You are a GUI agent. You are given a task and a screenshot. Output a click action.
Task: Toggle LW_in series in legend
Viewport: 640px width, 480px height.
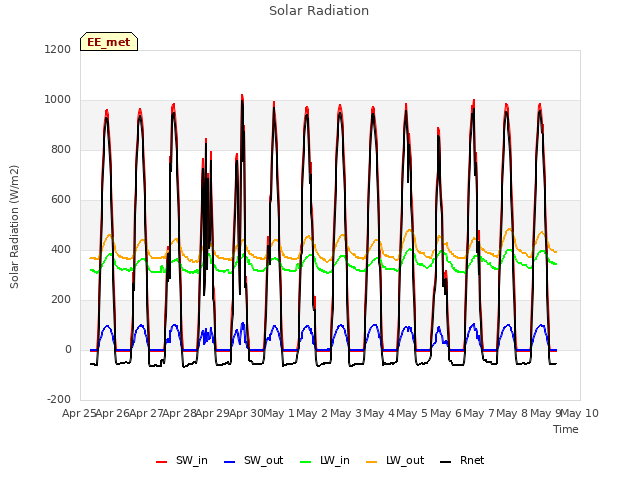tap(324, 460)
